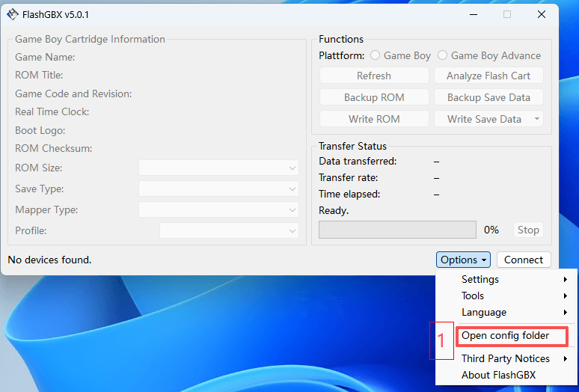Open the Mapper Type combo box
Viewport: 579px width, 392px height.
[x=218, y=210]
